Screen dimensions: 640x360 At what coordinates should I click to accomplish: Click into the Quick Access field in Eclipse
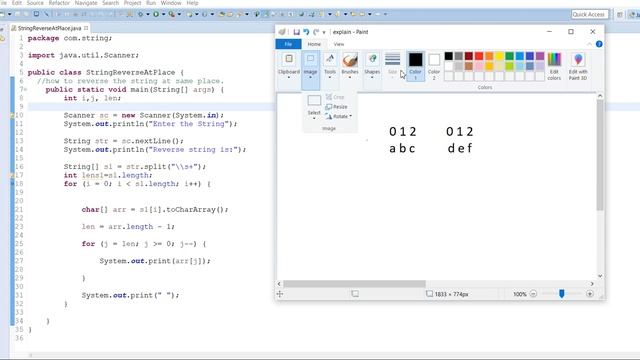click(589, 14)
